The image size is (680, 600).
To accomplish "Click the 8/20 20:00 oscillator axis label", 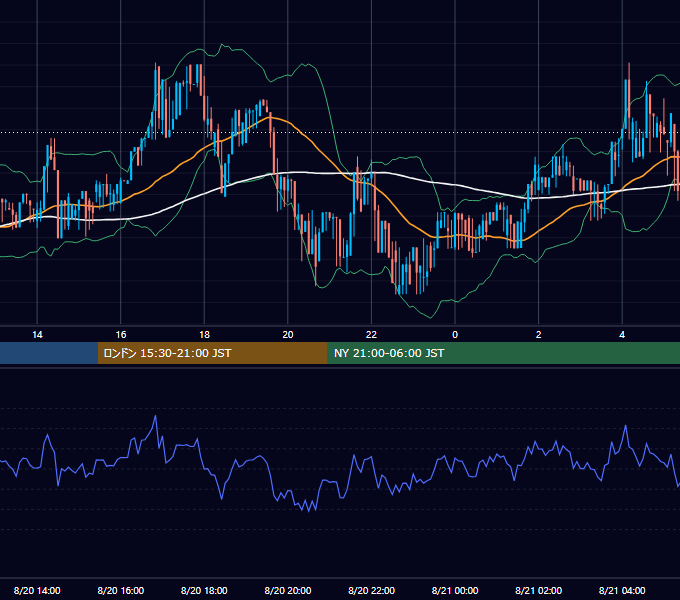I will pos(288,590).
